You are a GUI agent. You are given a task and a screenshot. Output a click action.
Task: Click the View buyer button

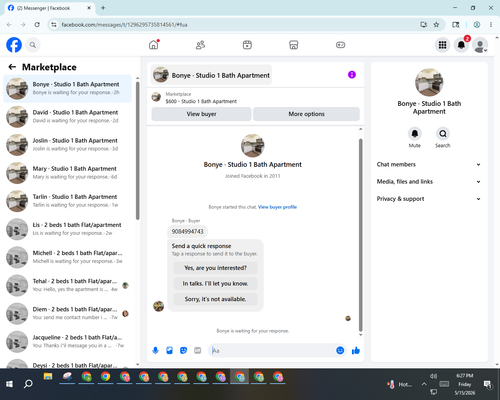pyautogui.click(x=201, y=114)
